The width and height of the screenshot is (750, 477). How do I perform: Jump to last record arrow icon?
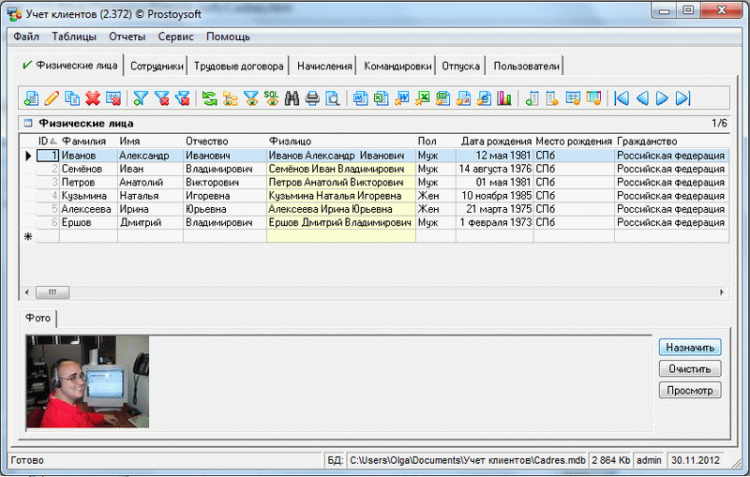pos(683,98)
